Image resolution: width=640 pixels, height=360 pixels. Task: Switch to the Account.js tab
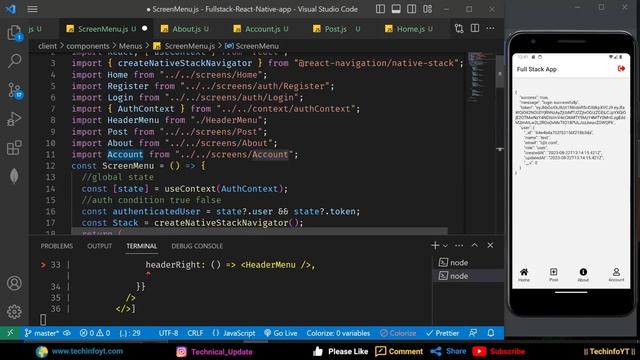[261, 29]
